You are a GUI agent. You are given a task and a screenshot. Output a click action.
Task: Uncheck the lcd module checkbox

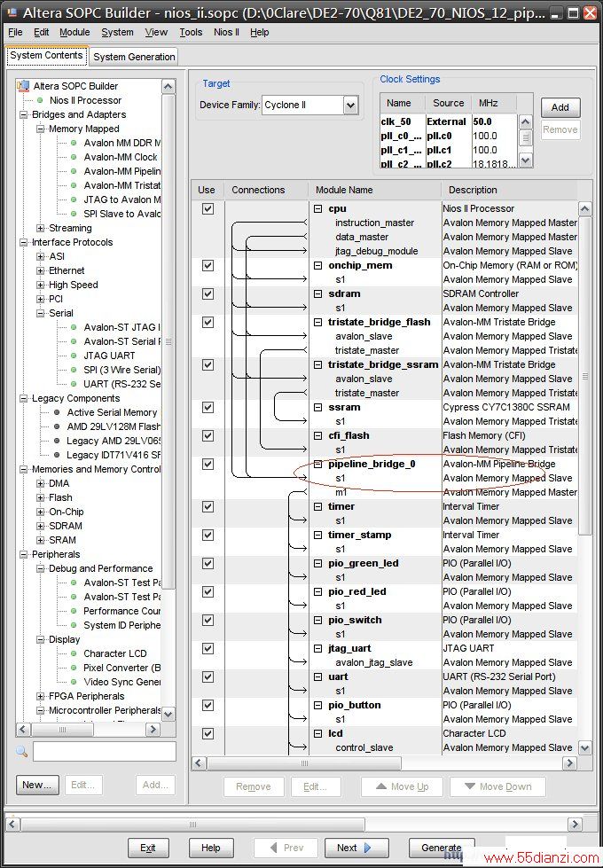tap(208, 733)
